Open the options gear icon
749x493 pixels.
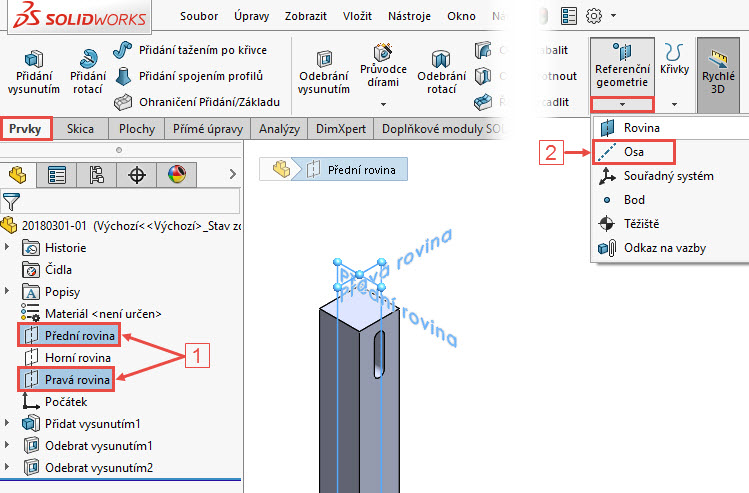pos(594,16)
